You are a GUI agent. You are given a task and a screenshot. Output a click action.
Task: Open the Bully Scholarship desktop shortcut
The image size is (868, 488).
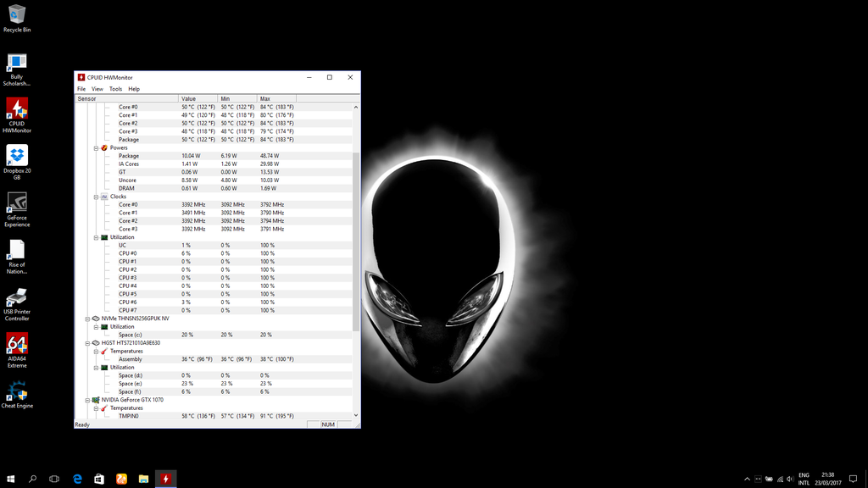[x=17, y=69]
